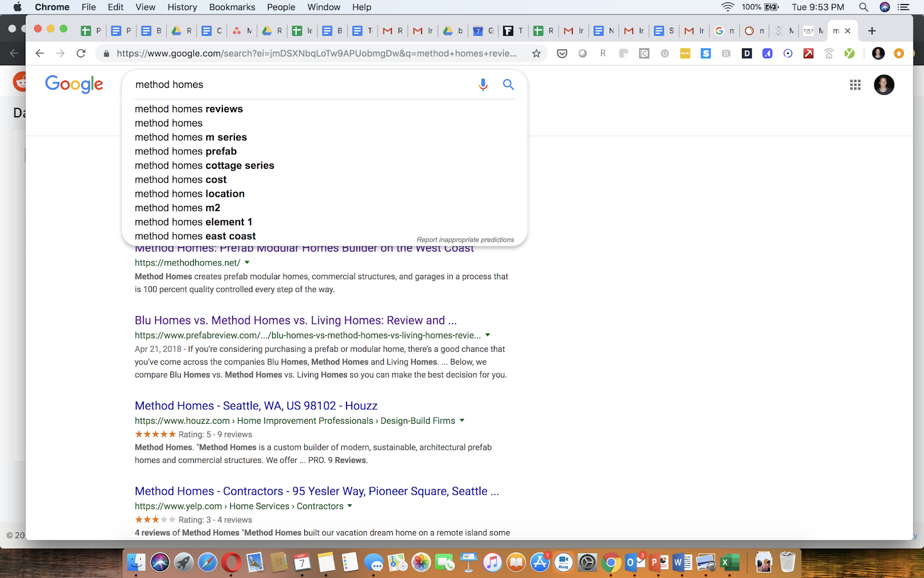Open the Pocket extension icon
Screen dimensions: 924x578
(562, 53)
